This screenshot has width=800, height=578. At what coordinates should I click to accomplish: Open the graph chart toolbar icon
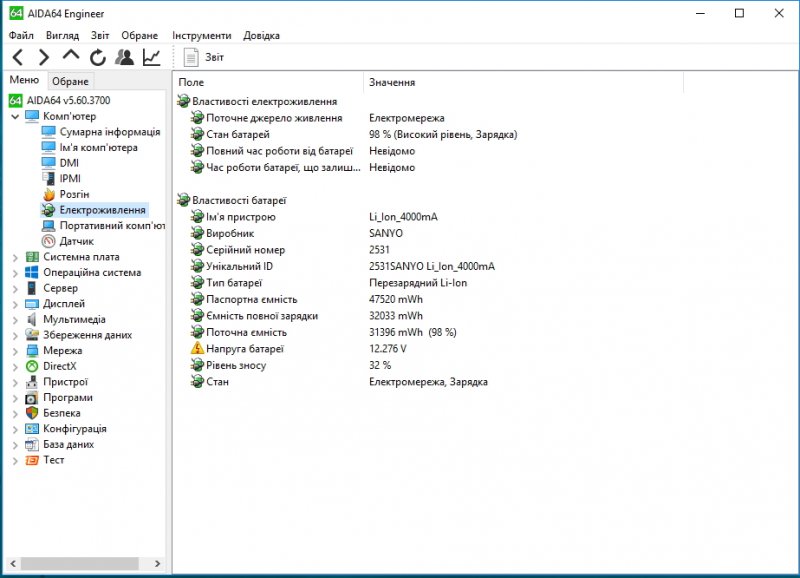click(151, 57)
